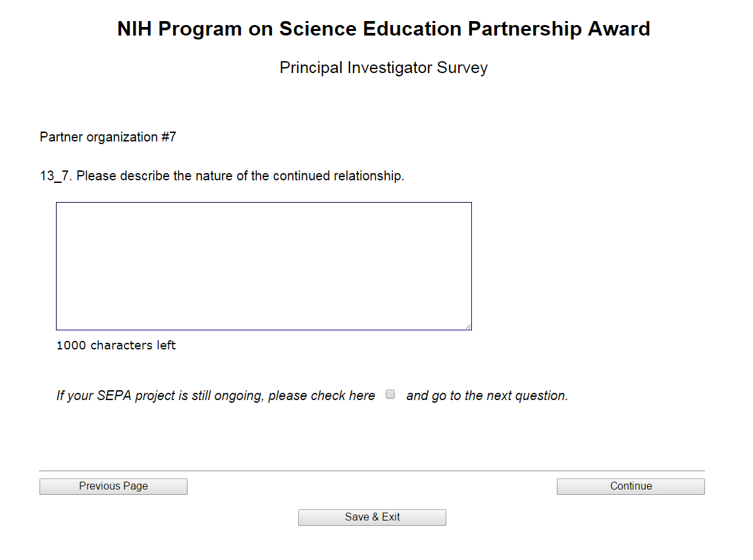753x560 pixels.
Task: Click the Save & Exit button
Action: click(372, 517)
